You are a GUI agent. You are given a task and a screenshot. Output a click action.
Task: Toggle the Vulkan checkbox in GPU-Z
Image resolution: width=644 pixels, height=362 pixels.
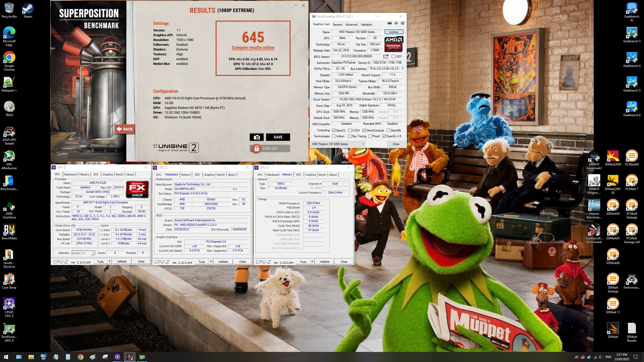coord(334,136)
